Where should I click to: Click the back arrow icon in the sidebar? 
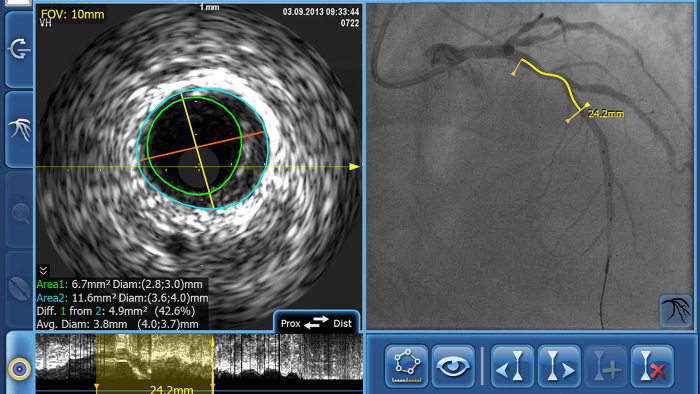[x=19, y=49]
